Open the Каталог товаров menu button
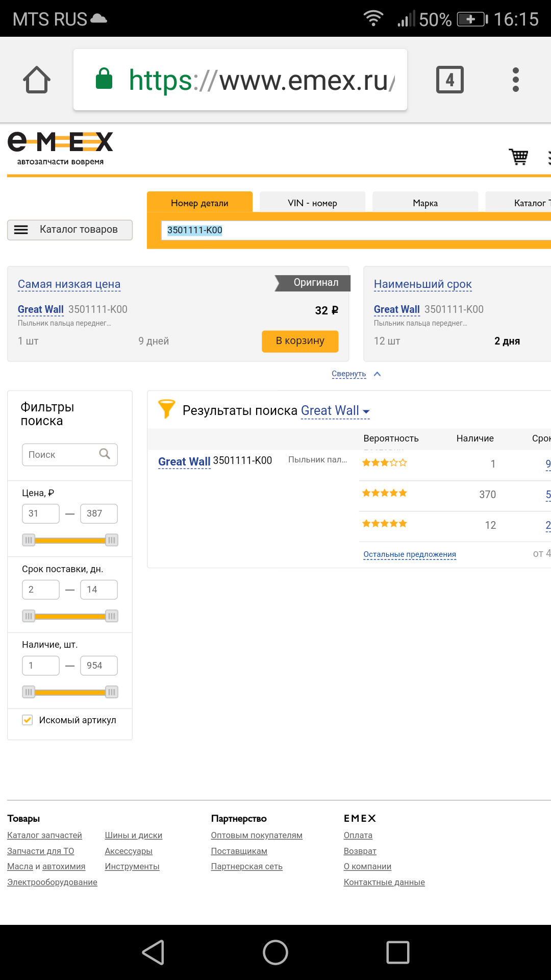Screen dimensions: 551x980 point(70,230)
